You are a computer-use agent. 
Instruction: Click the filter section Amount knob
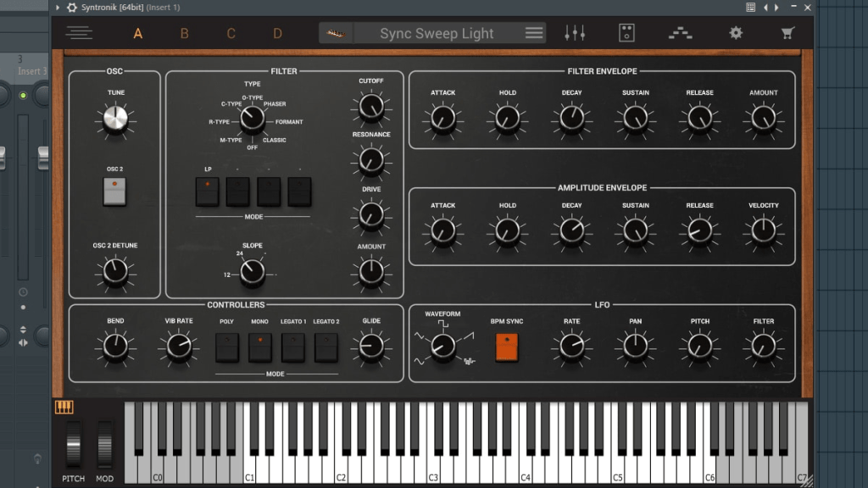371,272
